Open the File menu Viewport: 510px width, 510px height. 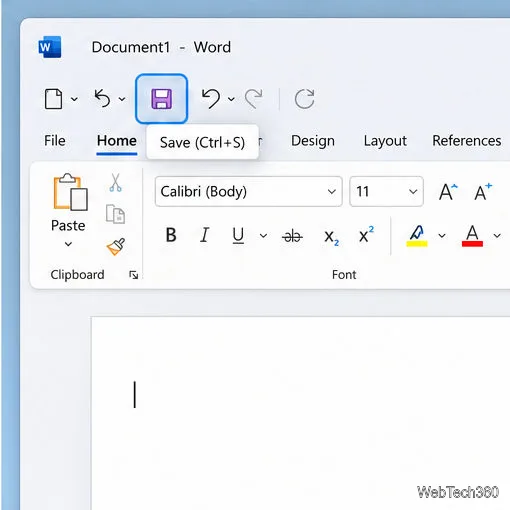[x=55, y=141]
